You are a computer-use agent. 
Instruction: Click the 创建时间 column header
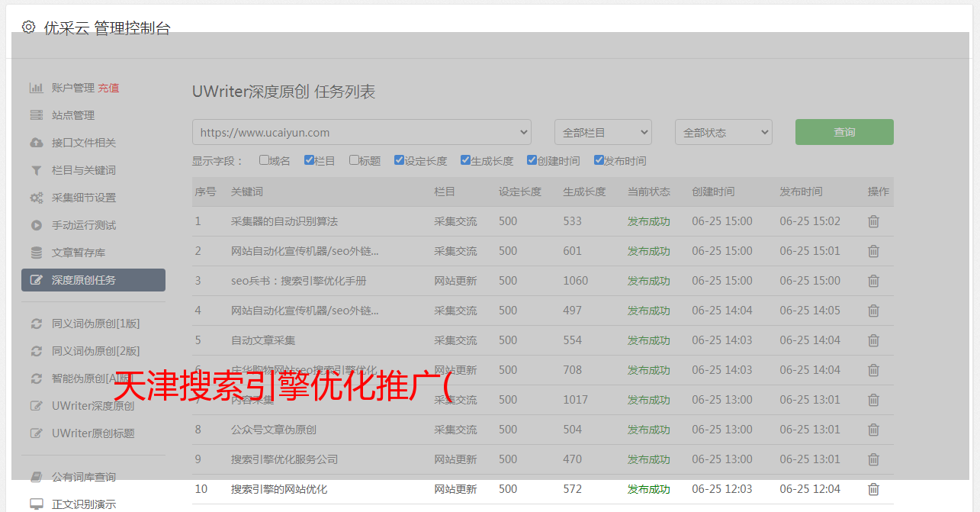713,192
